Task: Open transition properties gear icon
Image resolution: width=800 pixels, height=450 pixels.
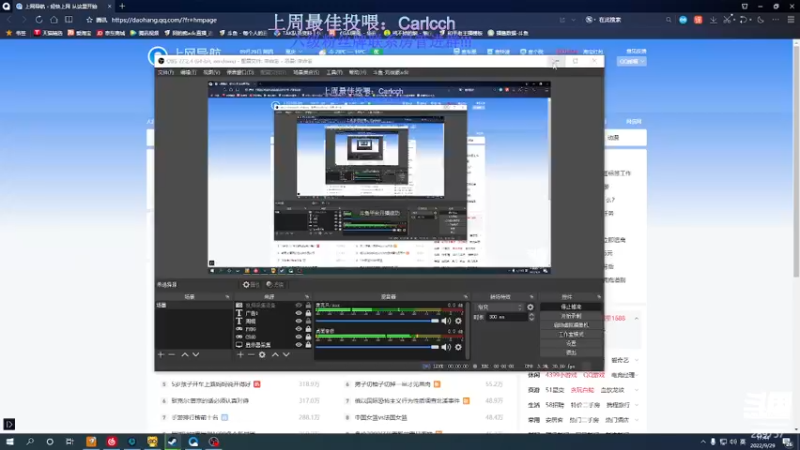Action: click(531, 307)
